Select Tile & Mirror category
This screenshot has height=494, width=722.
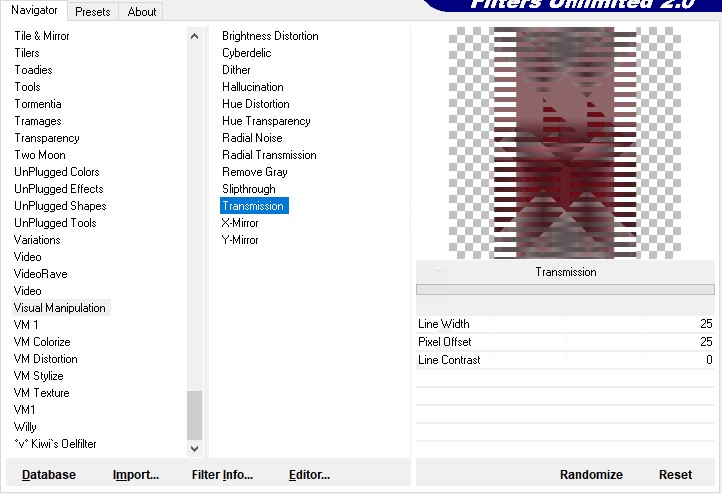coord(42,36)
